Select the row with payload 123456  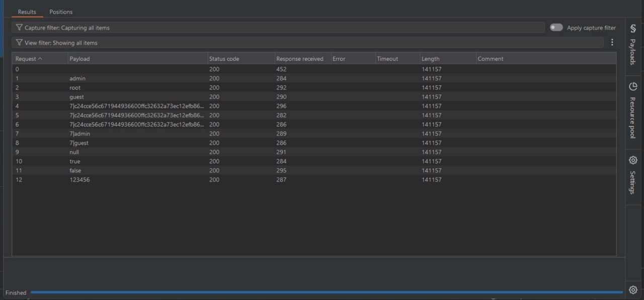[314, 180]
